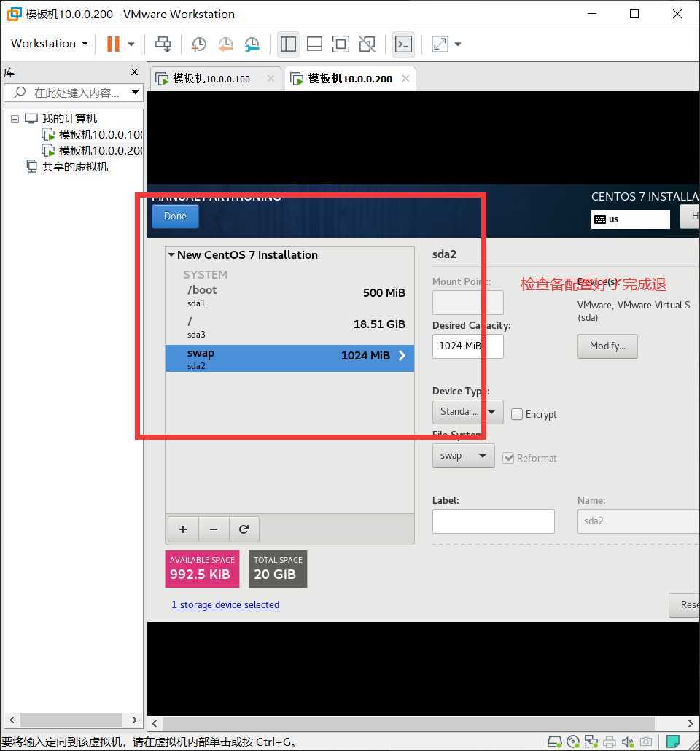Toggle the thumbnail bar view icon

tap(314, 44)
